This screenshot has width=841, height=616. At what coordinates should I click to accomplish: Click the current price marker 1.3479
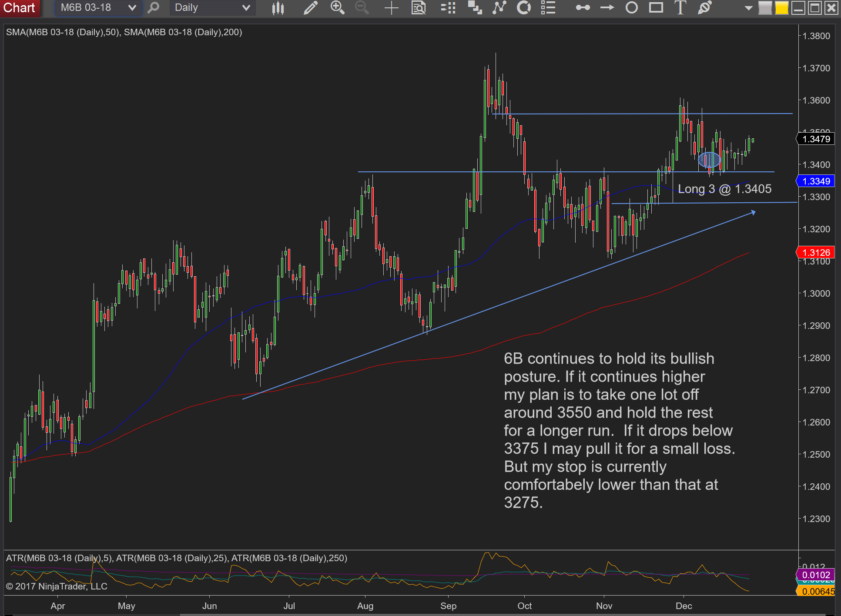[x=815, y=139]
